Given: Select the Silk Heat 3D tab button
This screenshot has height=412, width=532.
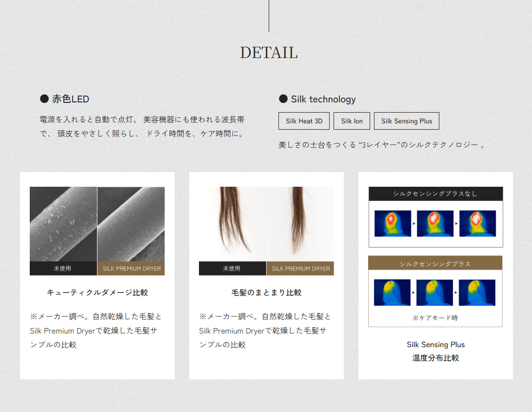Looking at the screenshot, I should [304, 121].
